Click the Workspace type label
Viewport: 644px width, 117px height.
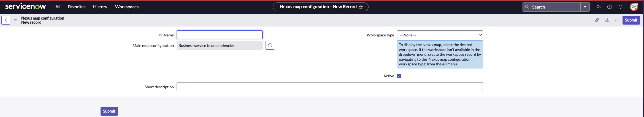(380, 35)
